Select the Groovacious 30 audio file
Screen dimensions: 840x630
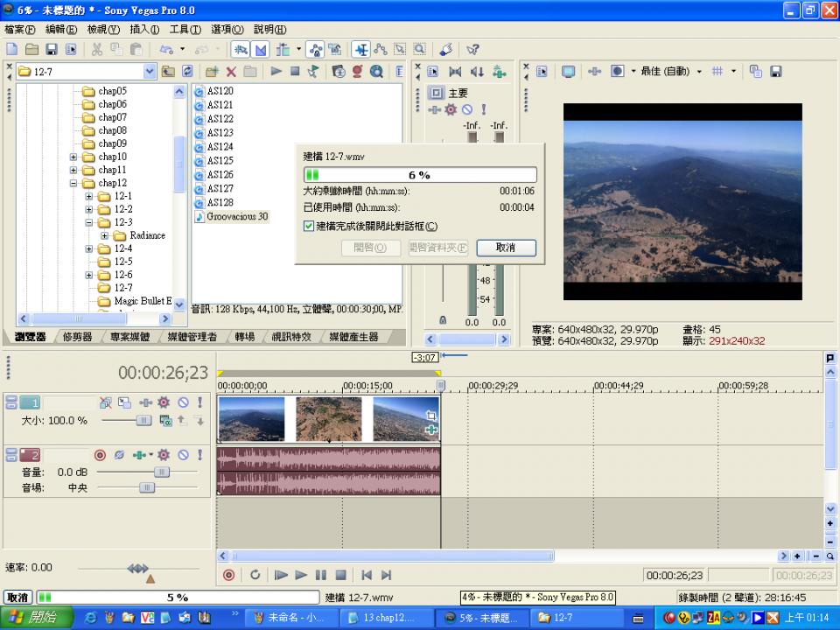click(x=237, y=216)
